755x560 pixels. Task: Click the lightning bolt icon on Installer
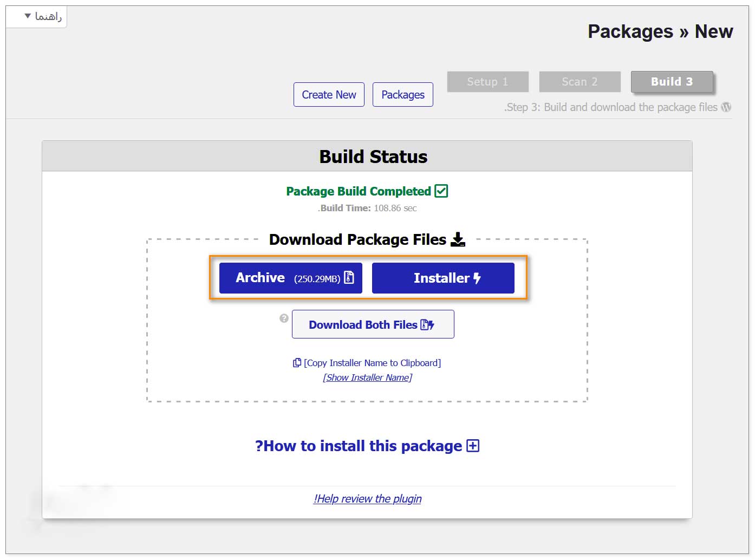pos(477,278)
